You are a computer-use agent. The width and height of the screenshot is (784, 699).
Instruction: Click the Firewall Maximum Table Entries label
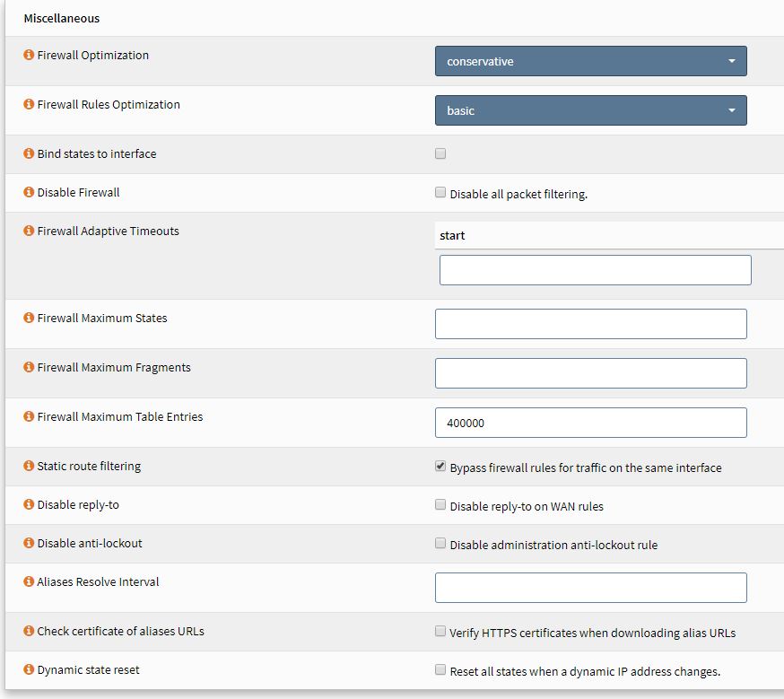(x=120, y=417)
